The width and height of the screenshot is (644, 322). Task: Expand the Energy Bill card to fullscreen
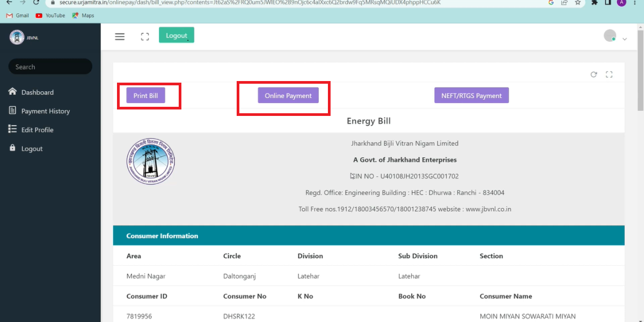click(609, 75)
